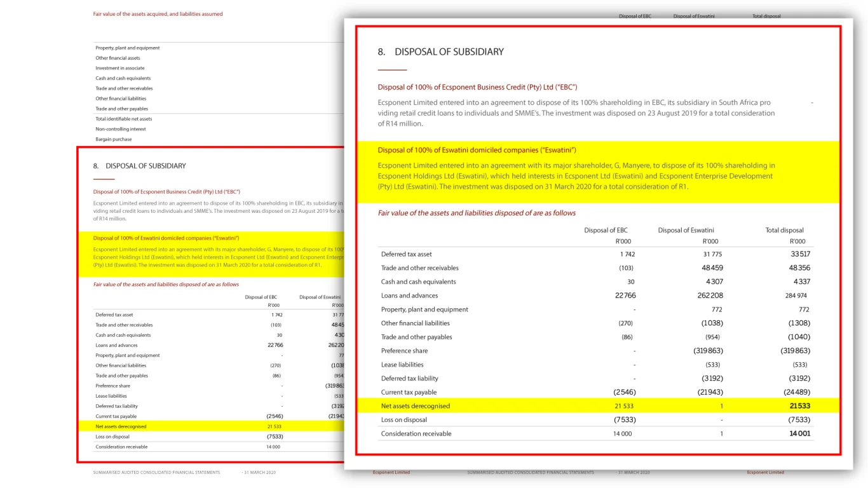Select the "Investment in associate" row label

[119, 68]
